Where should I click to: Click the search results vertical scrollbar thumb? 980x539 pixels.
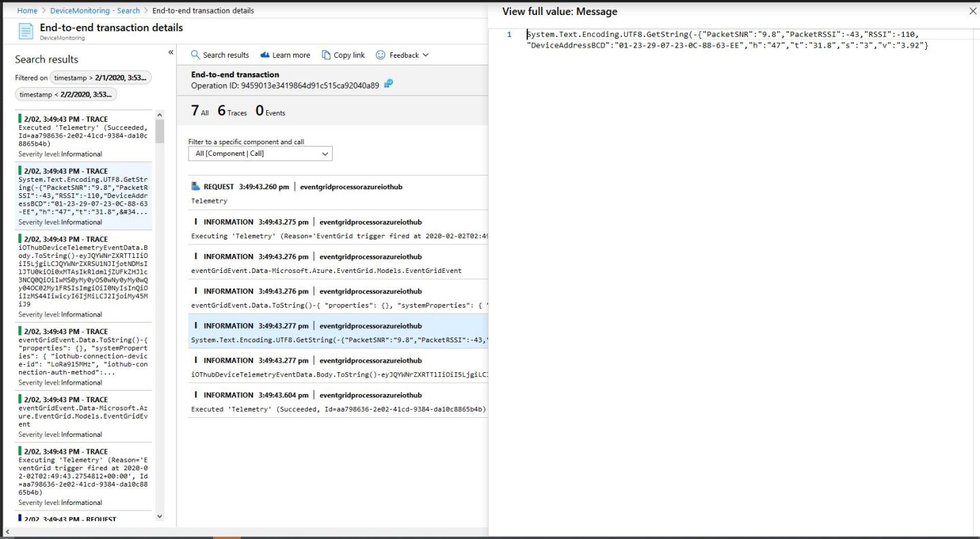pos(160,131)
